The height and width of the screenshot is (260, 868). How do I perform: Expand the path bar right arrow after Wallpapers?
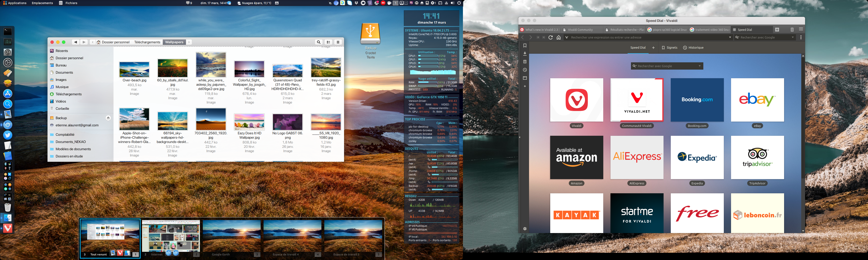click(189, 42)
